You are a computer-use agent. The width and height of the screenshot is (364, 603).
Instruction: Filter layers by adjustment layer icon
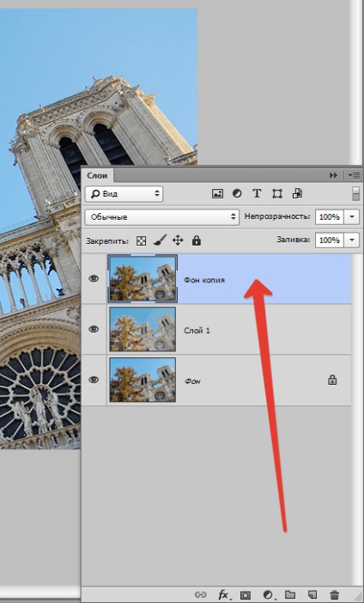pyautogui.click(x=237, y=194)
